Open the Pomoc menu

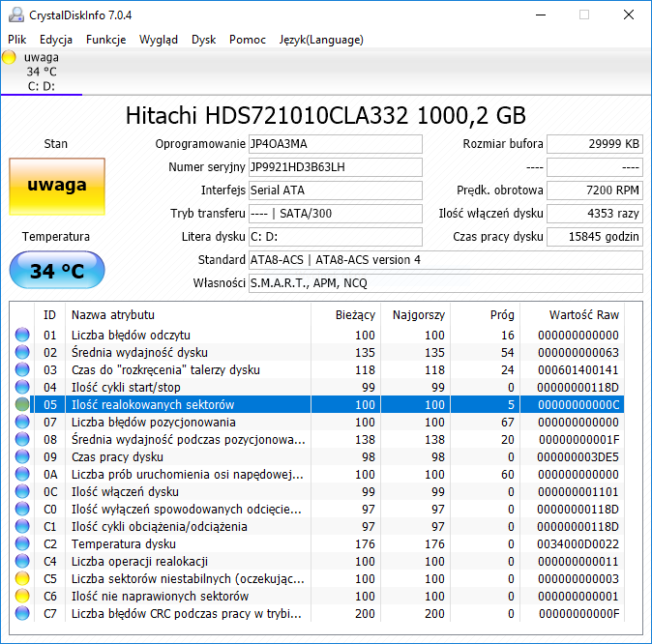pyautogui.click(x=248, y=40)
